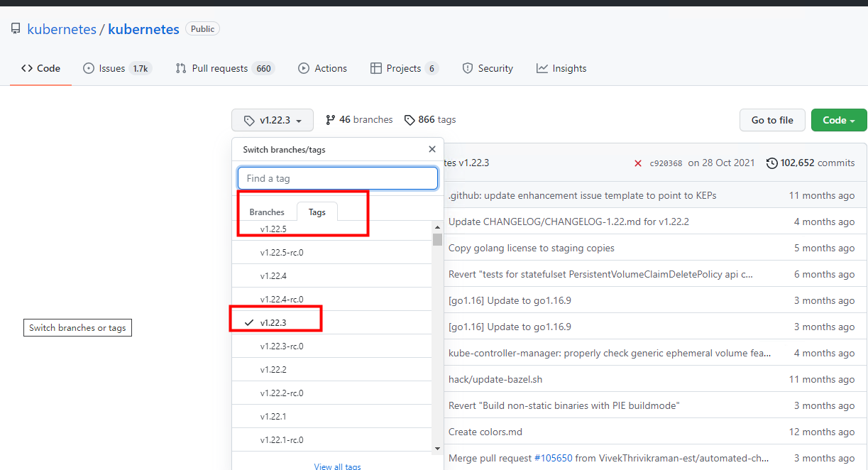Click the tag list scrollbar up arrow
Viewport: 868px width, 470px height.
point(437,226)
